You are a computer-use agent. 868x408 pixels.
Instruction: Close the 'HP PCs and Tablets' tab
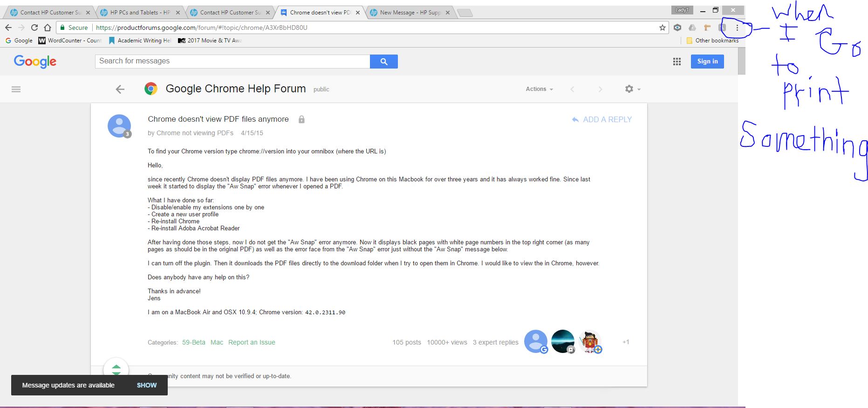(178, 13)
